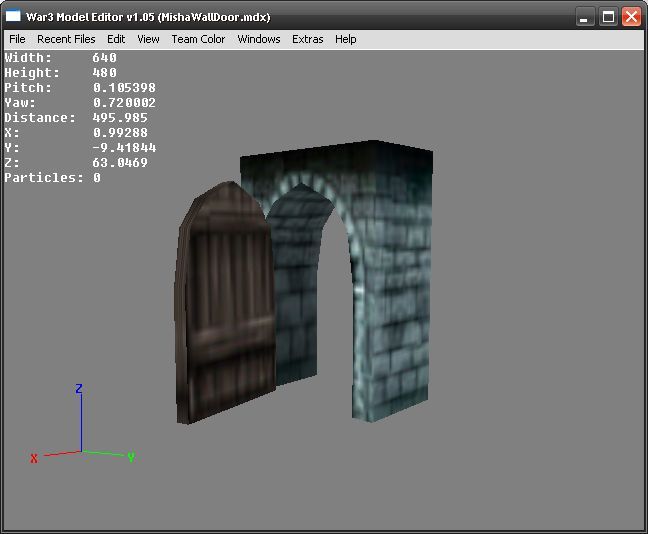This screenshot has height=534, width=648.
Task: Click the Width value 640
Action: (x=105, y=58)
